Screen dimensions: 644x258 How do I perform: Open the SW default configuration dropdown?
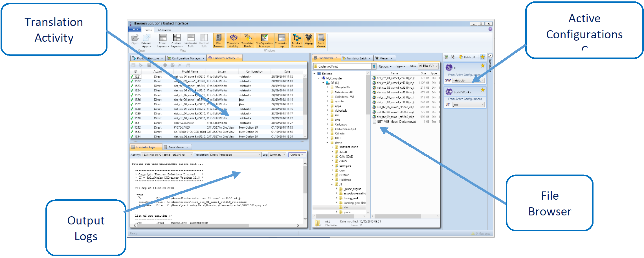point(469,80)
